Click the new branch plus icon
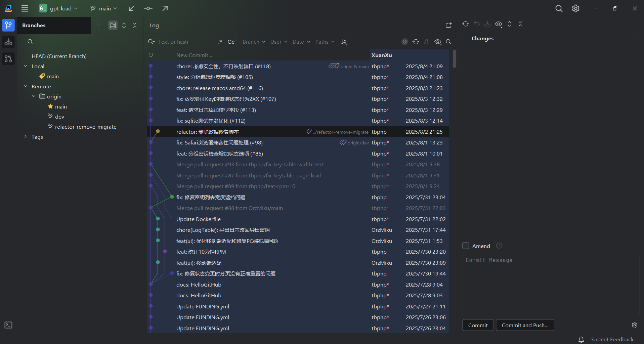Screen dimensions: 644x344 (x=99, y=25)
